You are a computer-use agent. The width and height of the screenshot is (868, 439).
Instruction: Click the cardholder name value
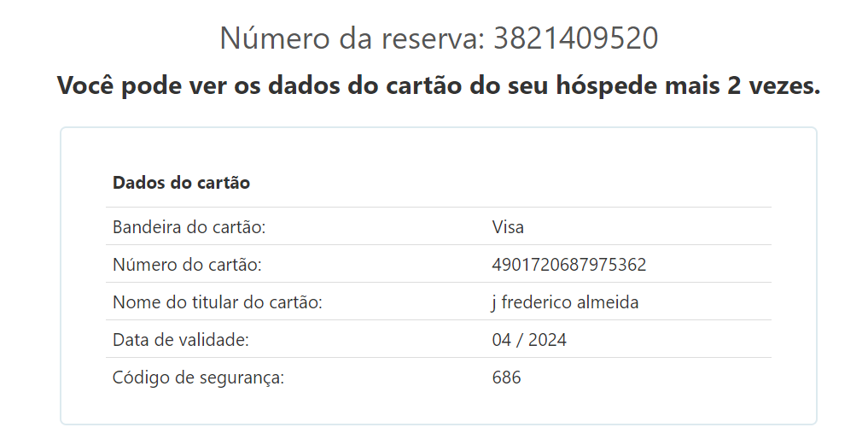(565, 302)
